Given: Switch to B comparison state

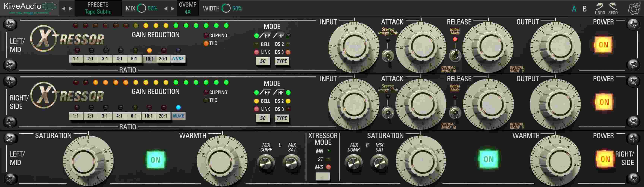Looking at the screenshot, I should (585, 9).
